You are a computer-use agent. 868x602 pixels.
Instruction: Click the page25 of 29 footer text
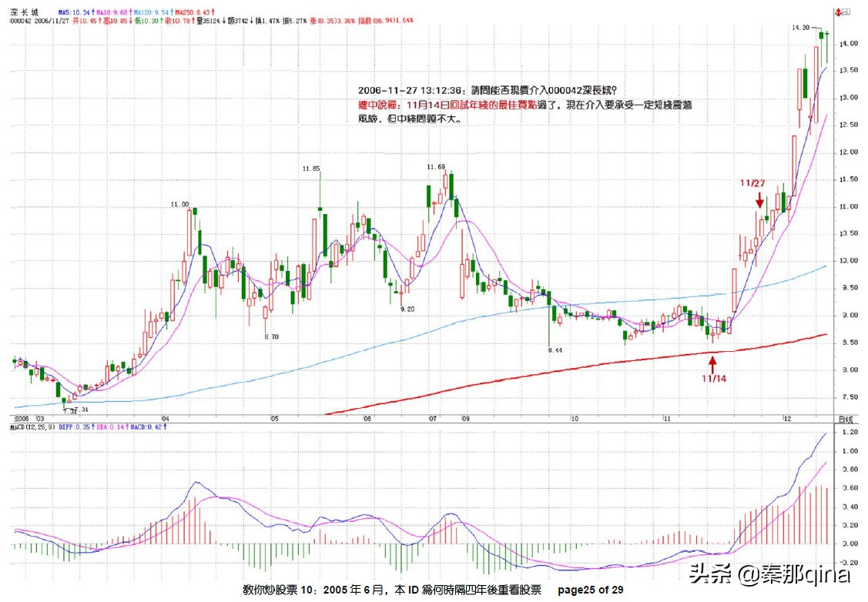591,590
